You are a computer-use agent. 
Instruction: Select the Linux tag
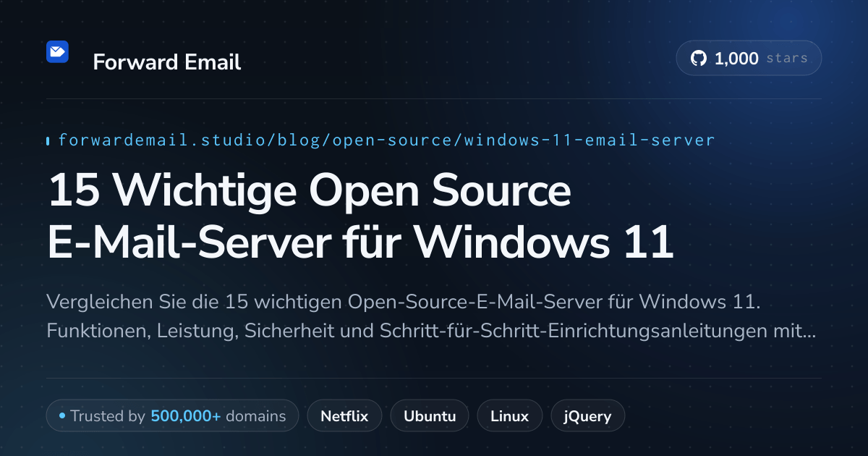(x=510, y=416)
